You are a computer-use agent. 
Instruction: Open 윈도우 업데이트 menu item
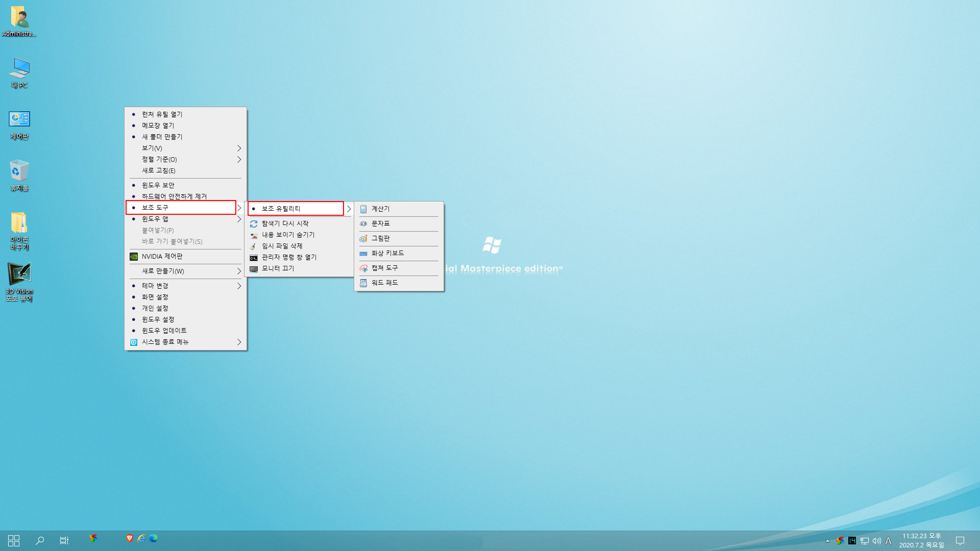185,331
